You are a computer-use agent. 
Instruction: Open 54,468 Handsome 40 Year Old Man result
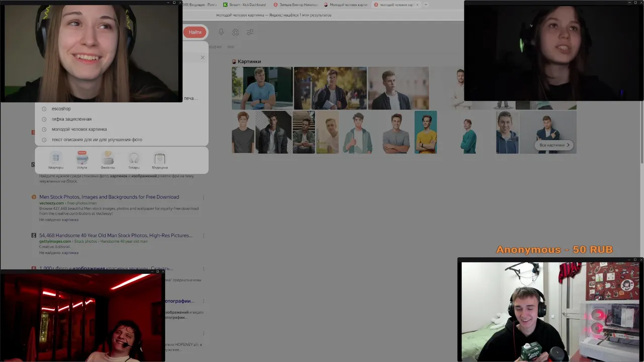[116, 235]
